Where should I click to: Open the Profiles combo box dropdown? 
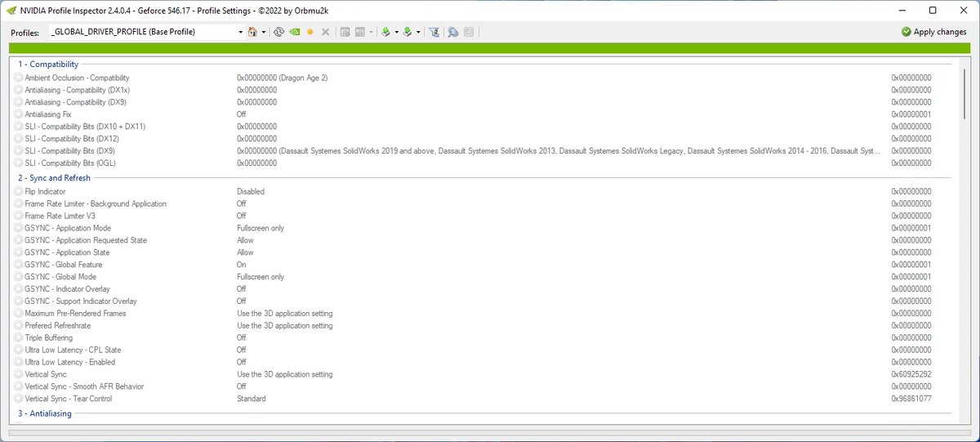tap(240, 32)
